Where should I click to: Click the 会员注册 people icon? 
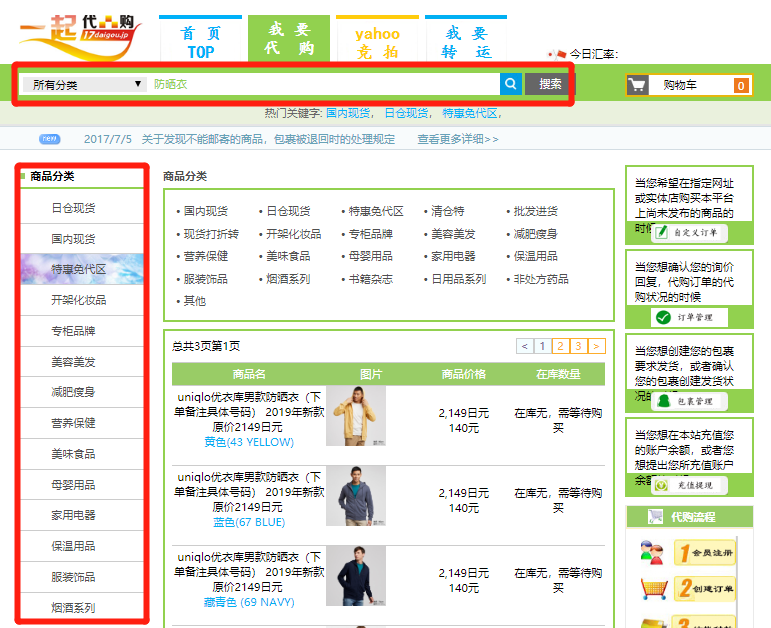pyautogui.click(x=652, y=552)
